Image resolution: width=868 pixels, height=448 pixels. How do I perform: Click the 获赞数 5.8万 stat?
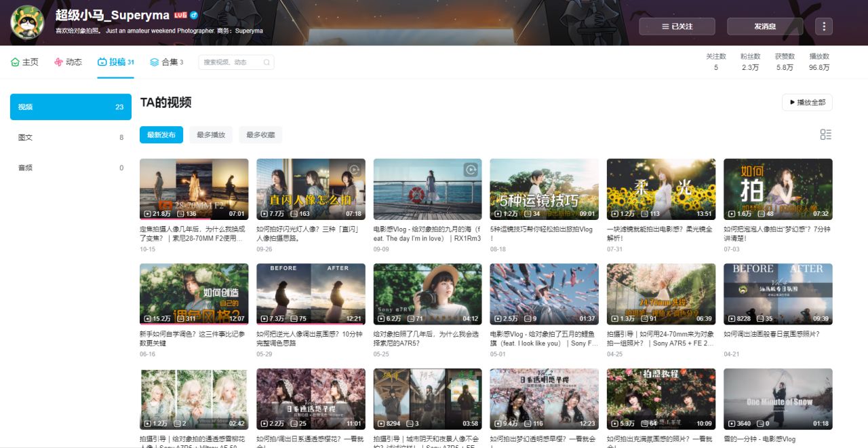pos(785,62)
